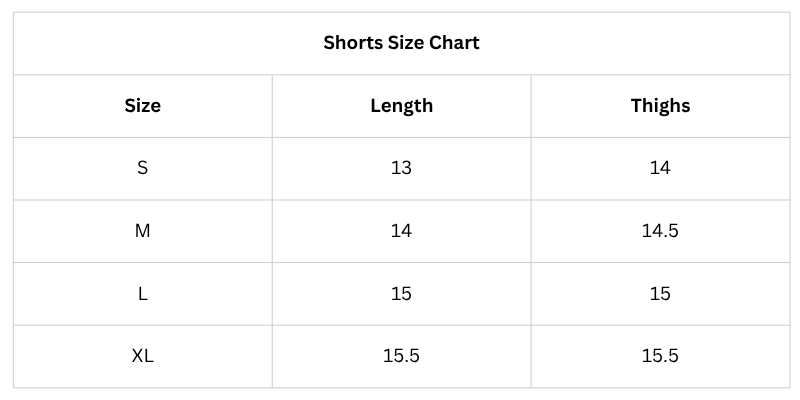Click the divider between Size and Length headers
The image size is (800, 400).
pos(272,105)
